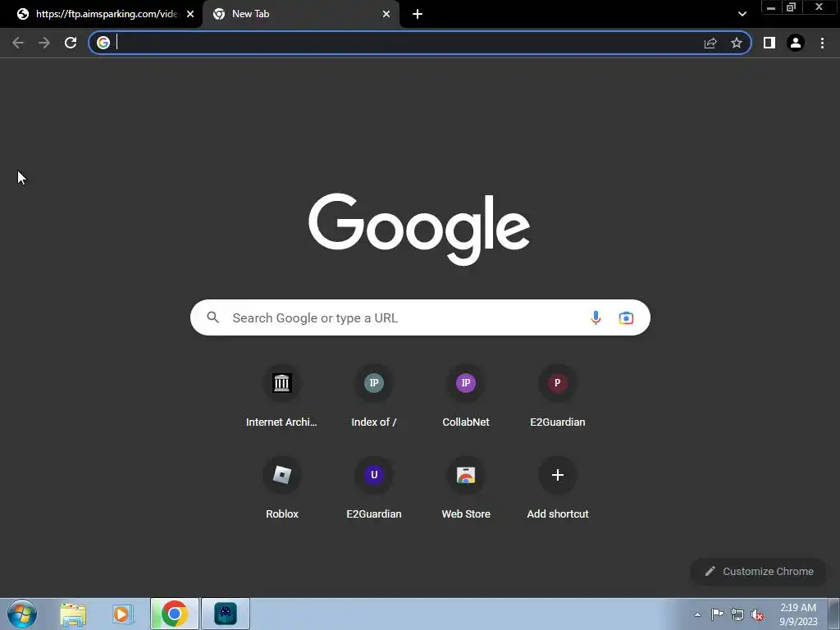840x630 pixels.
Task: Search by image with the camera icon
Action: tap(626, 317)
